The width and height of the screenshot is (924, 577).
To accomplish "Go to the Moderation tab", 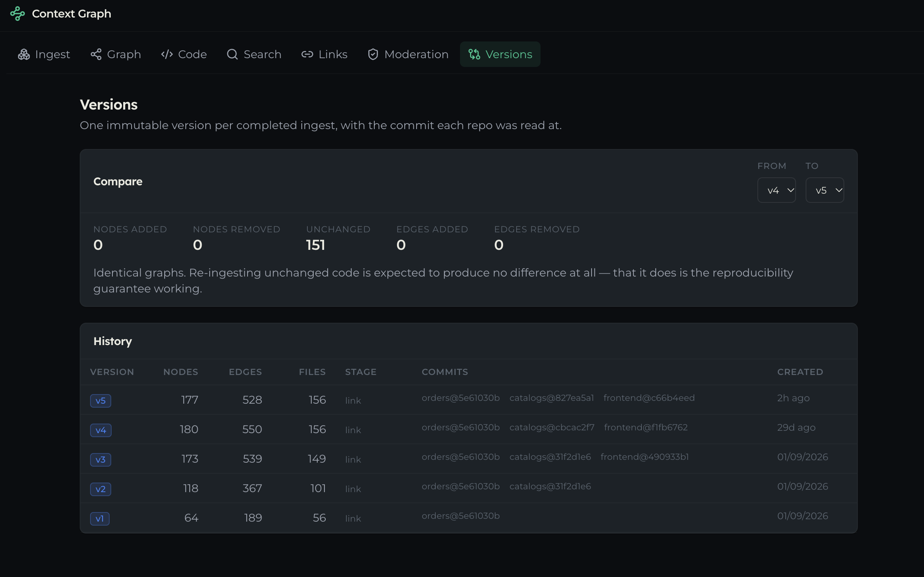I will (408, 54).
